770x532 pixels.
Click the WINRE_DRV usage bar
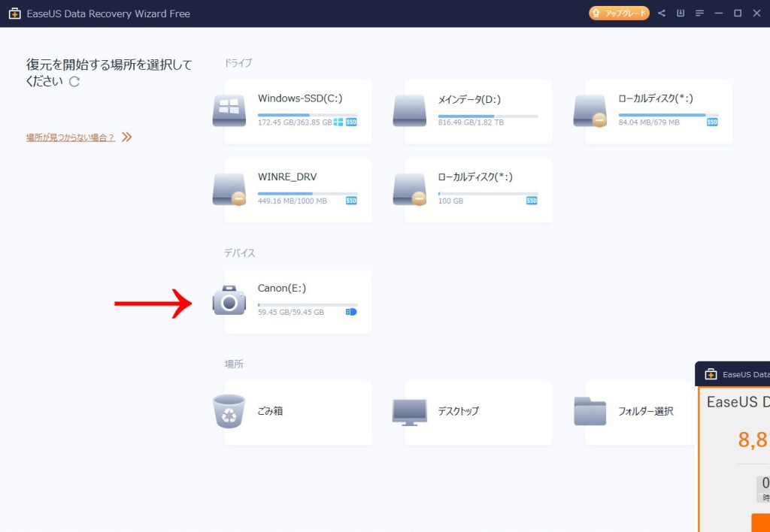pyautogui.click(x=308, y=194)
